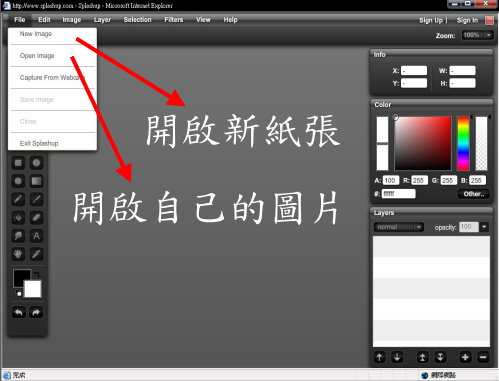The image size is (499, 381).
Task: Select the eraser tool
Action: pos(36,218)
